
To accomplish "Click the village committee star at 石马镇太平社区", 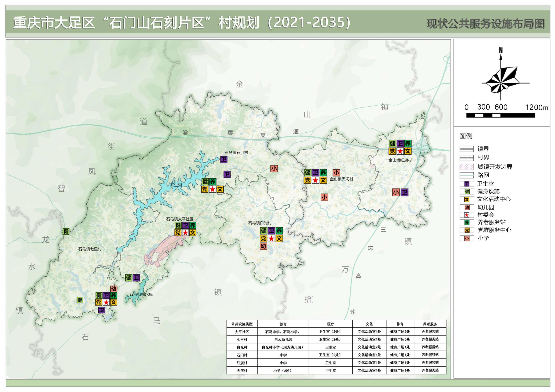I will pyautogui.click(x=185, y=232).
